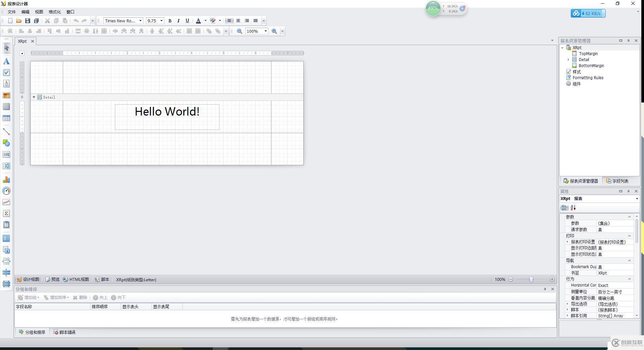
Task: Pick the Table tool from toolbox
Action: tap(6, 118)
